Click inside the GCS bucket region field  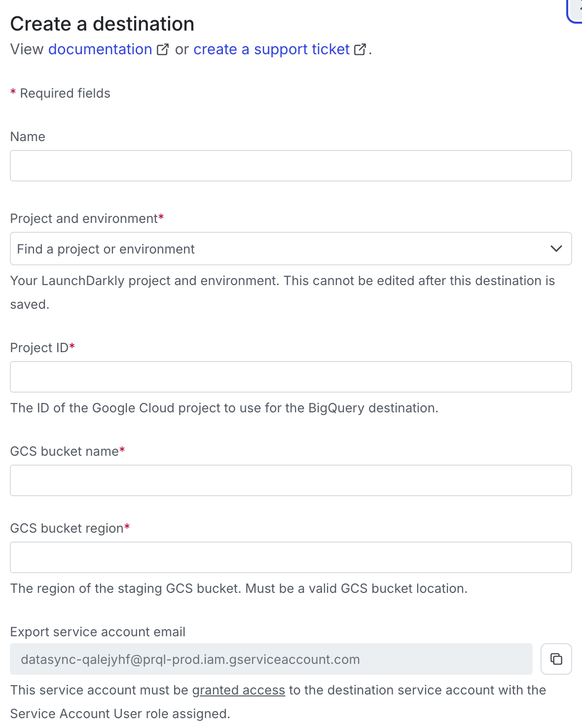coord(291,557)
